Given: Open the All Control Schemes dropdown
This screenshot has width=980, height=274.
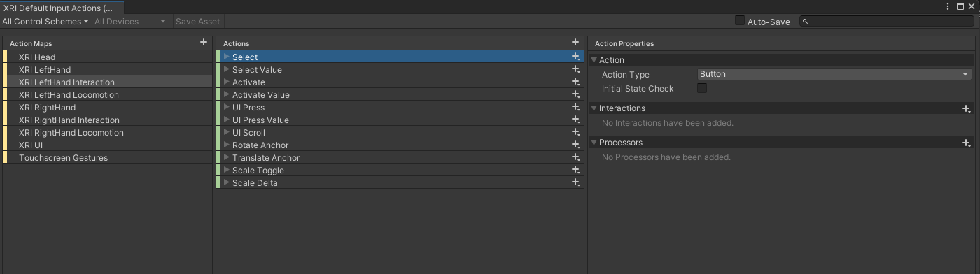Looking at the screenshot, I should pyautogui.click(x=45, y=22).
